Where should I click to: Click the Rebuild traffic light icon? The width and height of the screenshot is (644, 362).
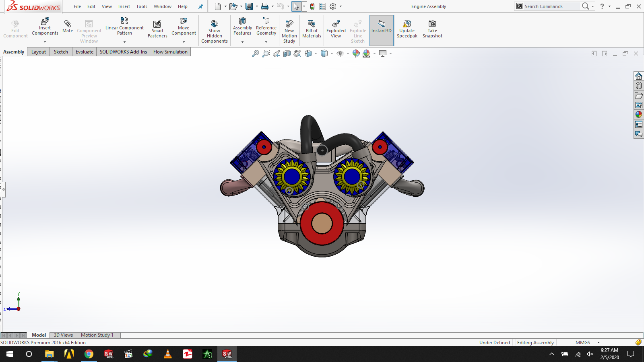(x=312, y=6)
